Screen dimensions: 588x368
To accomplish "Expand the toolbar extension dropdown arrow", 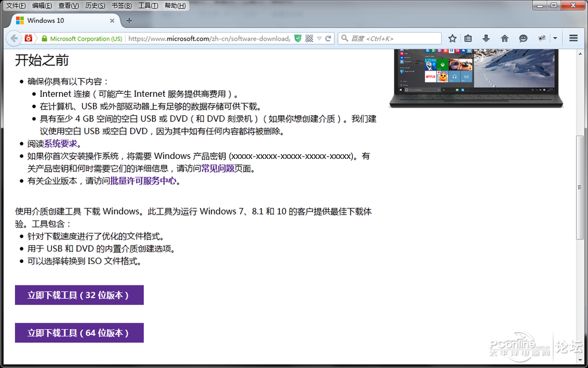I will 555,38.
